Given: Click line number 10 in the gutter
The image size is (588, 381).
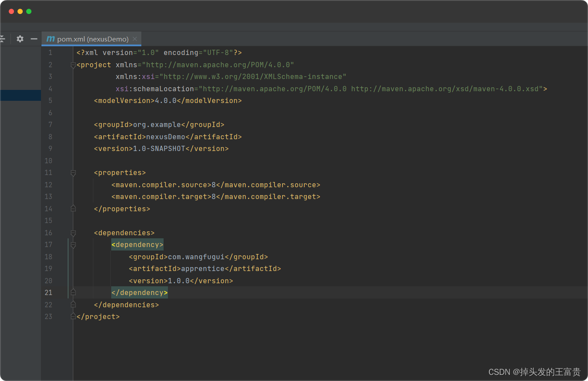Looking at the screenshot, I should 48,161.
